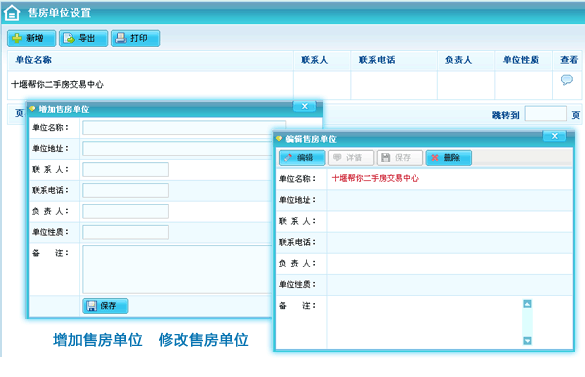Focus 单位性质 field in 增加售房单位 dialog
This screenshot has height=377, width=585.
point(125,232)
